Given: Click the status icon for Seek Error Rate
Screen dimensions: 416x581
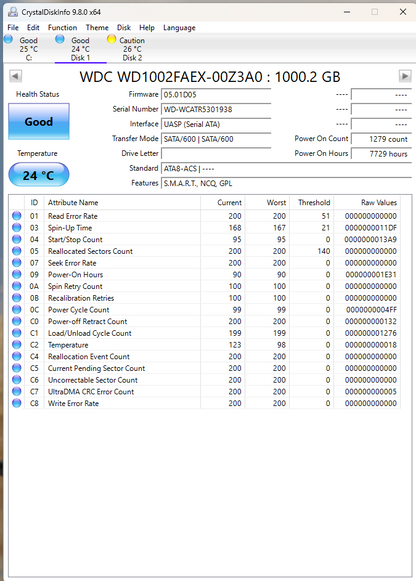Looking at the screenshot, I should (17, 263).
